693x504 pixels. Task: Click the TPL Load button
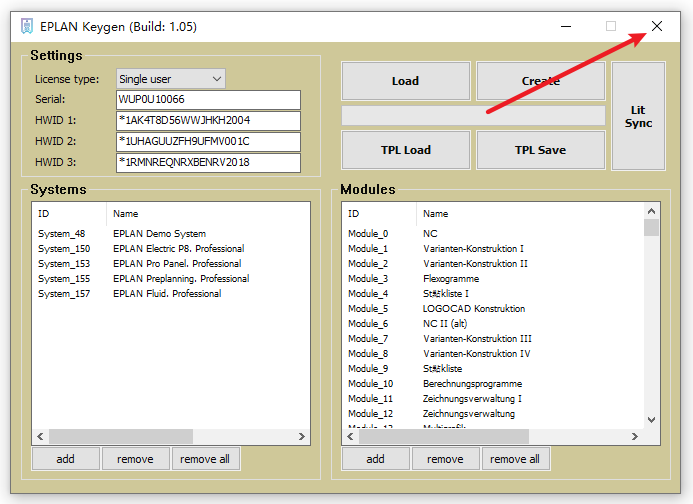(405, 150)
